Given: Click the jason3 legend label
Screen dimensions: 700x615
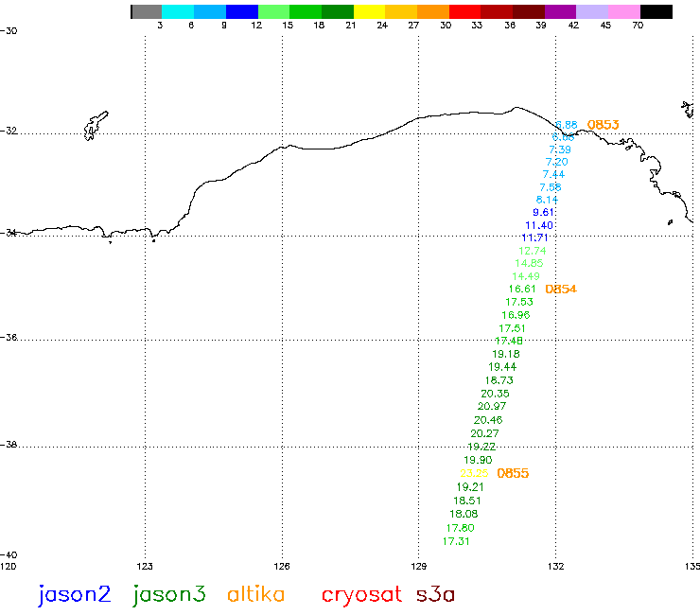Looking at the screenshot, I should 168,595.
